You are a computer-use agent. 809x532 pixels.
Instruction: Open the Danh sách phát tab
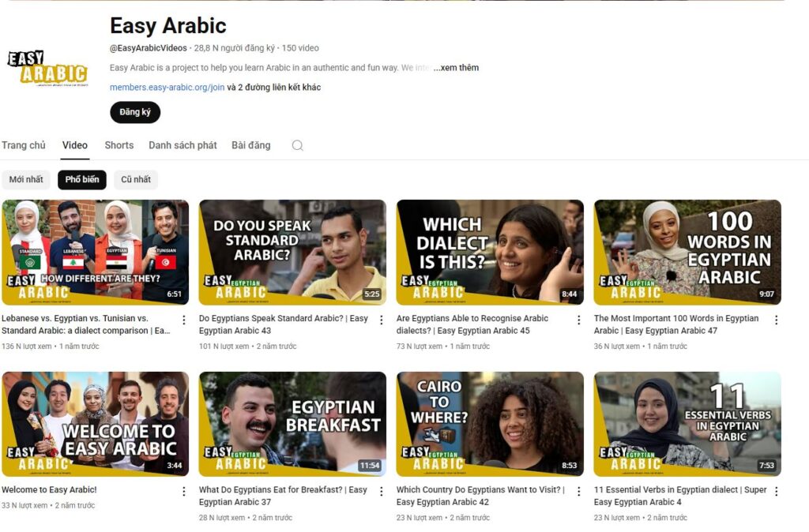tap(182, 145)
